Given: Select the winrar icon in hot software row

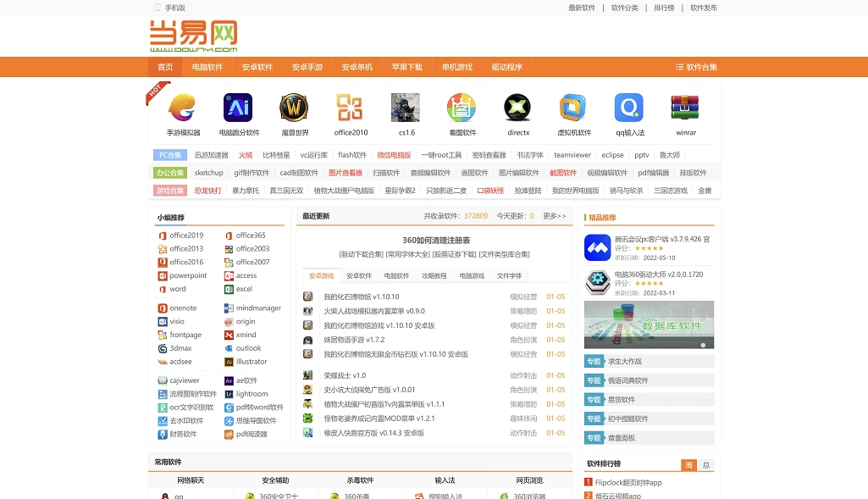Looking at the screenshot, I should click(x=683, y=108).
